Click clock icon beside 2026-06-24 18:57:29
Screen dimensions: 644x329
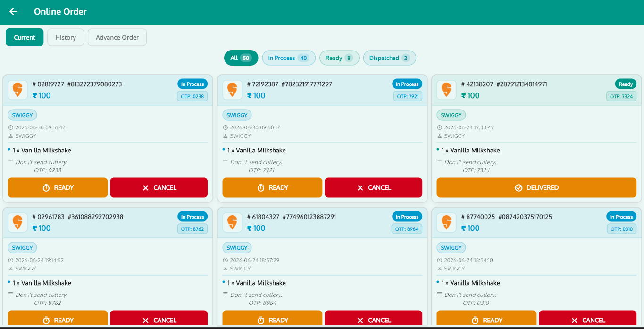point(226,260)
